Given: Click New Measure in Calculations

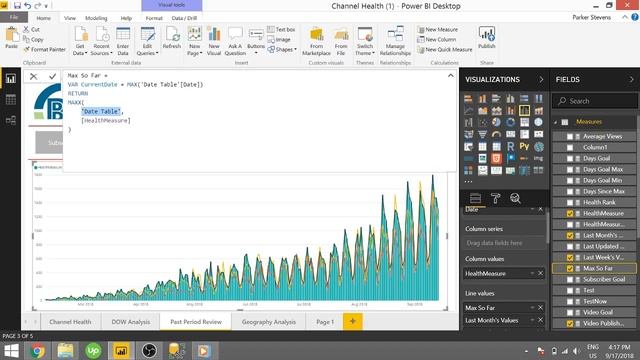Looking at the screenshot, I should click(438, 29).
